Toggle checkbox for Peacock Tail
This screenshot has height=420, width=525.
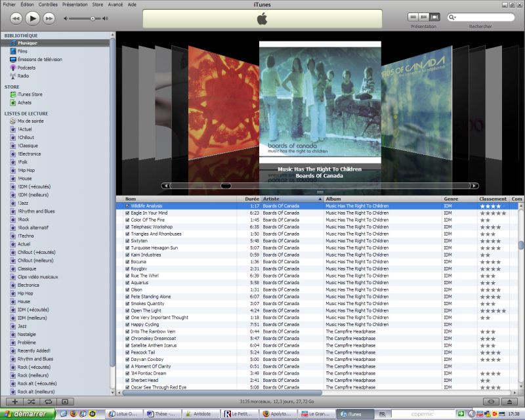(127, 352)
